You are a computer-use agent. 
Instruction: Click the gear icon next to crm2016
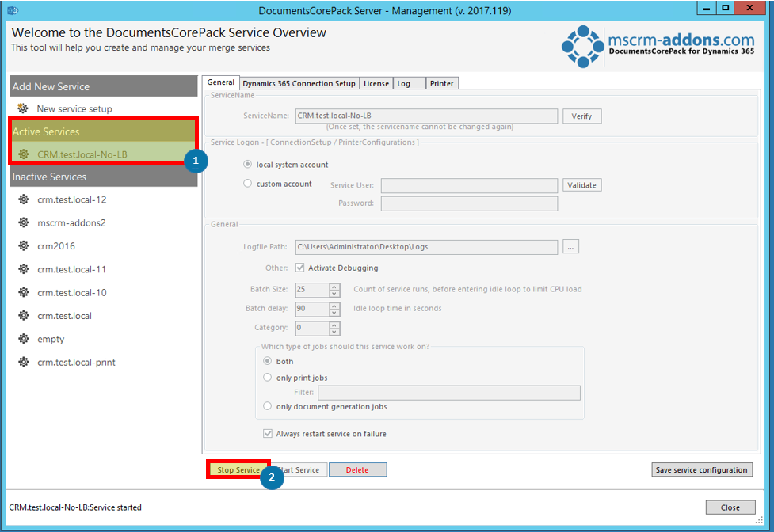click(23, 245)
